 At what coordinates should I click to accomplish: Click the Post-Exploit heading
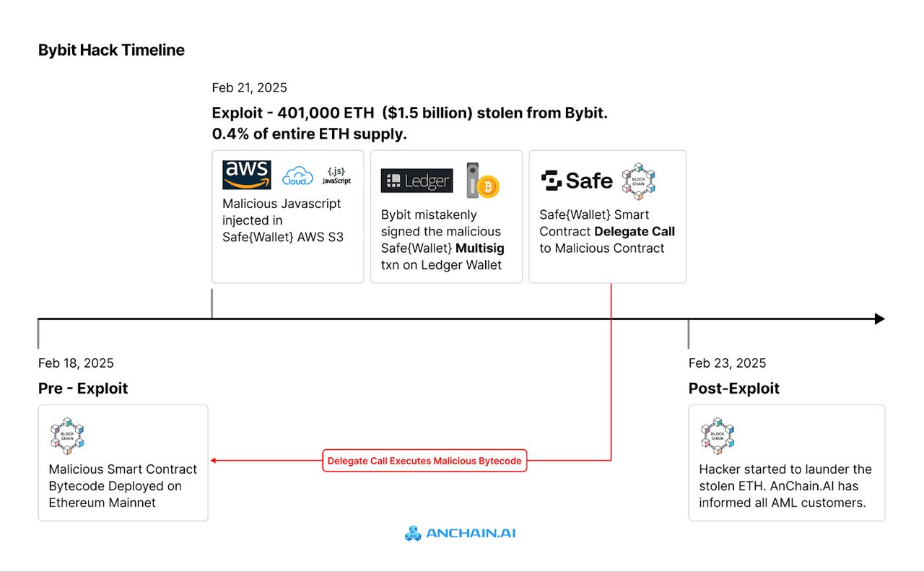click(733, 389)
